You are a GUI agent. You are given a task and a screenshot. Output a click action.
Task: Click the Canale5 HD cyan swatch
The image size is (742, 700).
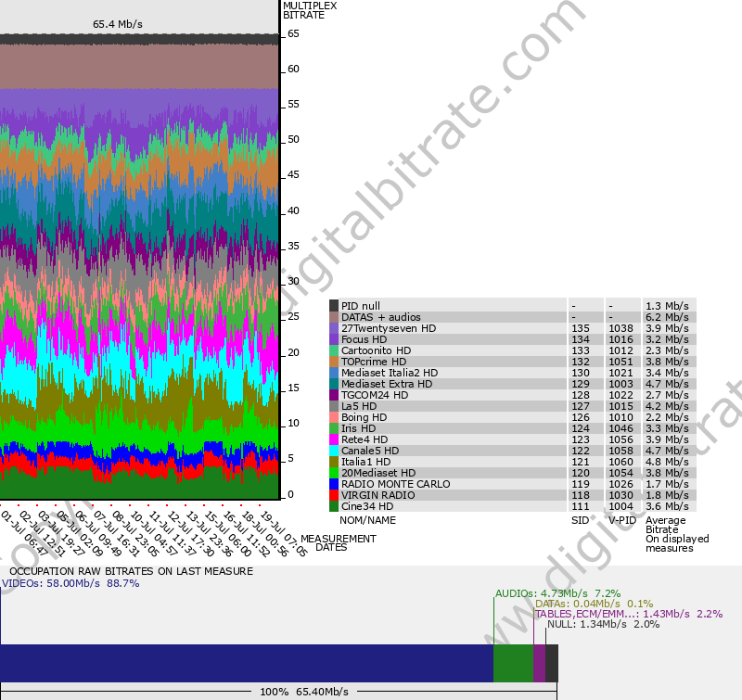click(x=334, y=451)
